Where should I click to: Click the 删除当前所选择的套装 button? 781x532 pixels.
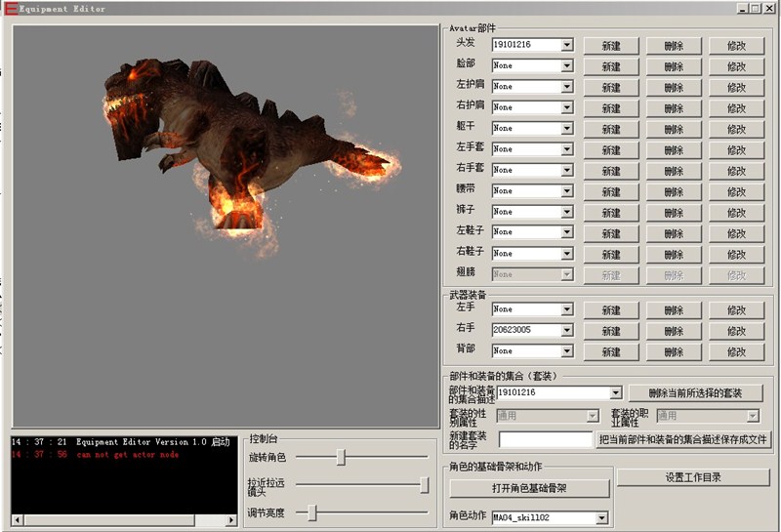(x=696, y=393)
